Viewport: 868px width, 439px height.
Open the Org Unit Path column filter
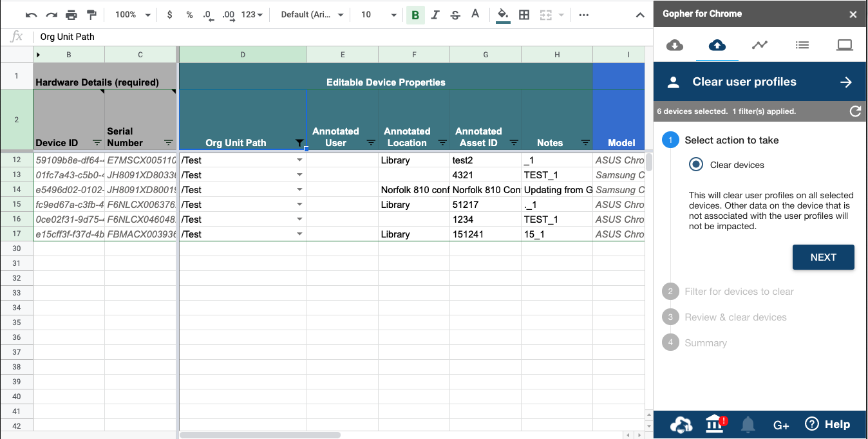(x=299, y=143)
